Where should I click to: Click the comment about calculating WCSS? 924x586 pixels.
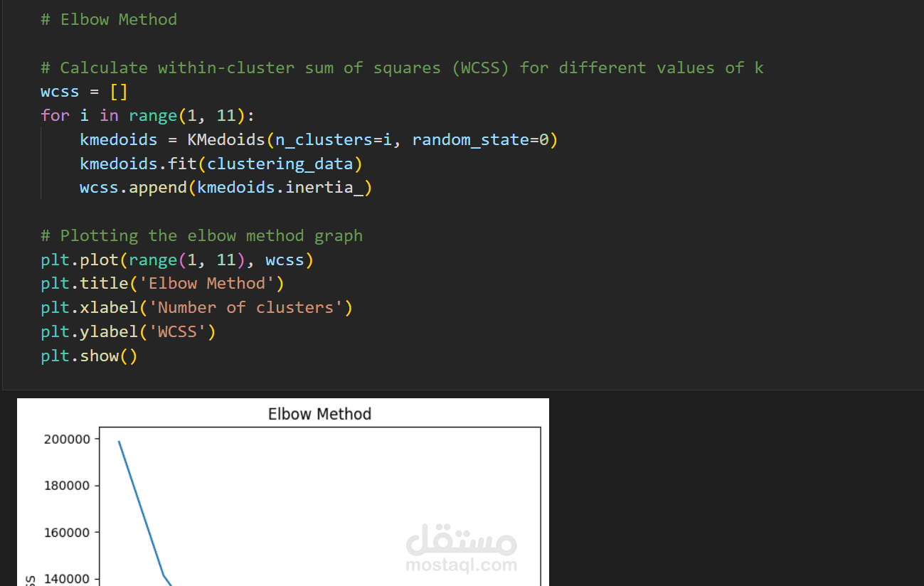coord(402,68)
